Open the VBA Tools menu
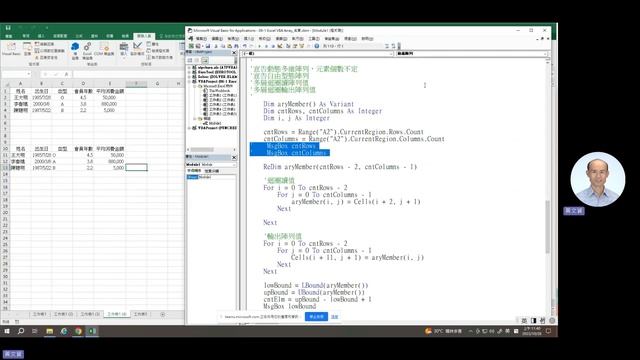 tap(314, 38)
